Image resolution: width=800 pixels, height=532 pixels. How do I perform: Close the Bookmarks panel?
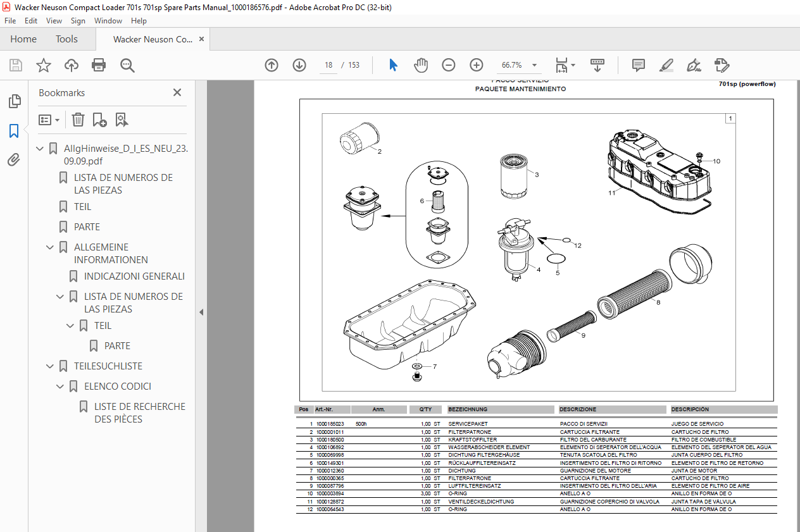[x=177, y=92]
